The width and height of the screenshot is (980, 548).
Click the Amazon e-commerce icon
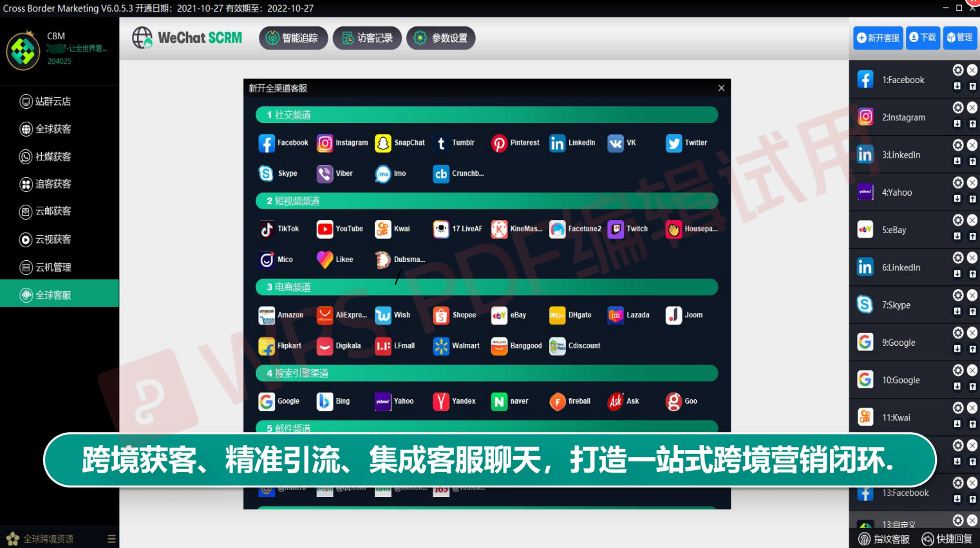(x=267, y=316)
